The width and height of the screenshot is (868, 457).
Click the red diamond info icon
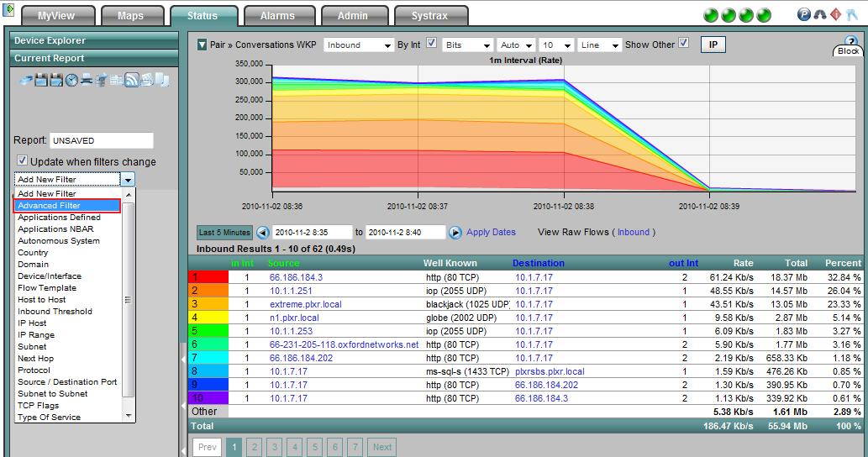point(836,15)
